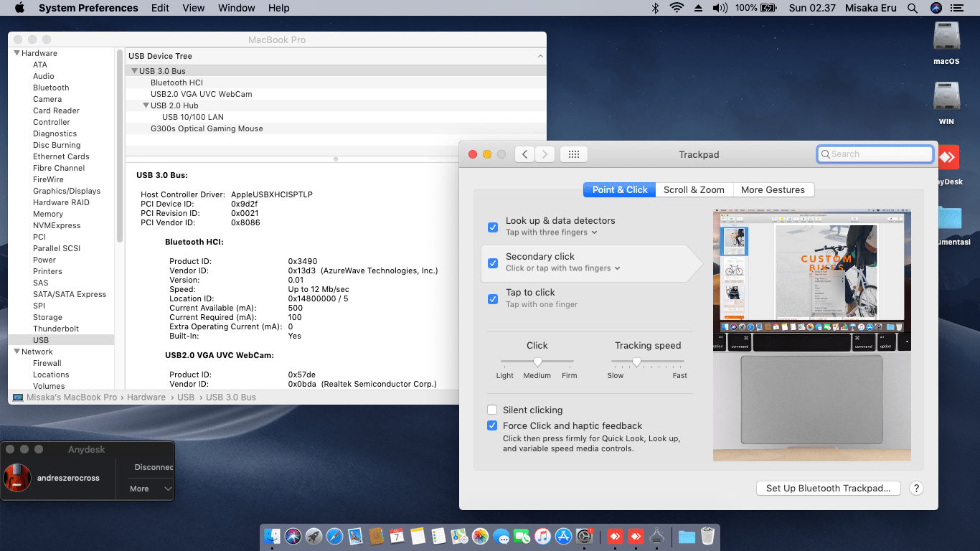980x551 pixels.
Task: Click Show All grid button
Action: click(x=573, y=154)
